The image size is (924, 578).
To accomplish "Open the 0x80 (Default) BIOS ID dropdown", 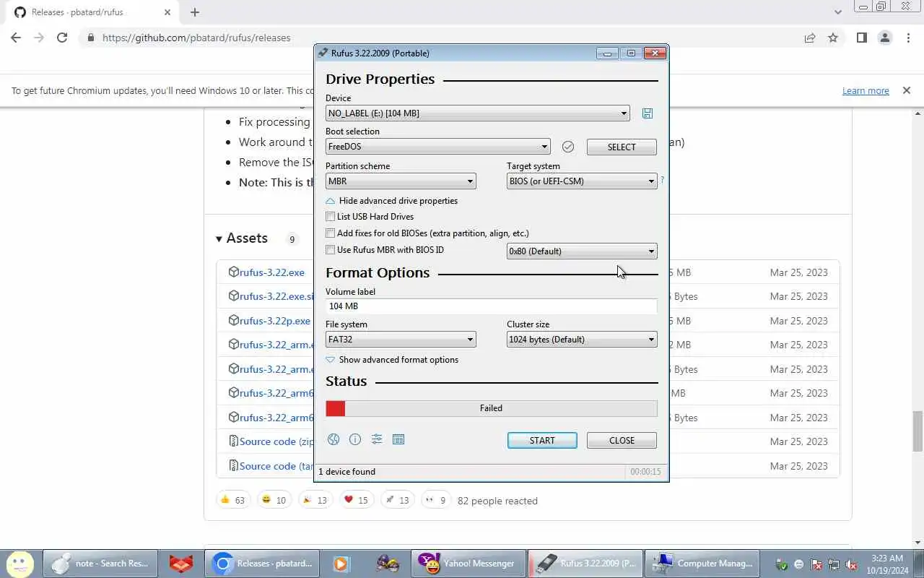I will coord(582,251).
